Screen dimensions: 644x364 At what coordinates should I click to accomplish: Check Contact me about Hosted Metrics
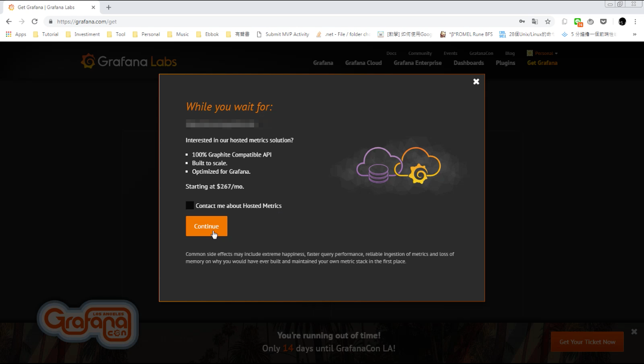pyautogui.click(x=190, y=205)
